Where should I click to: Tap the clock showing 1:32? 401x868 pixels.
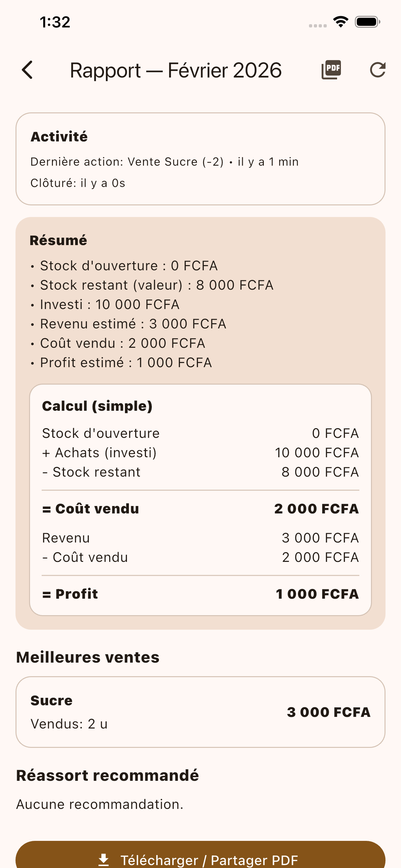[55, 22]
